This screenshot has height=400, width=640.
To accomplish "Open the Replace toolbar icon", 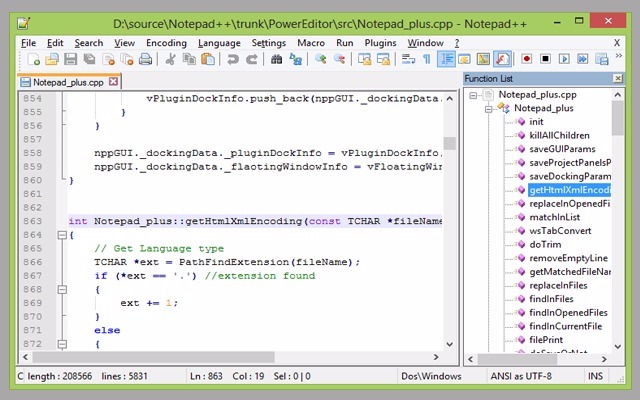I will coord(296,59).
